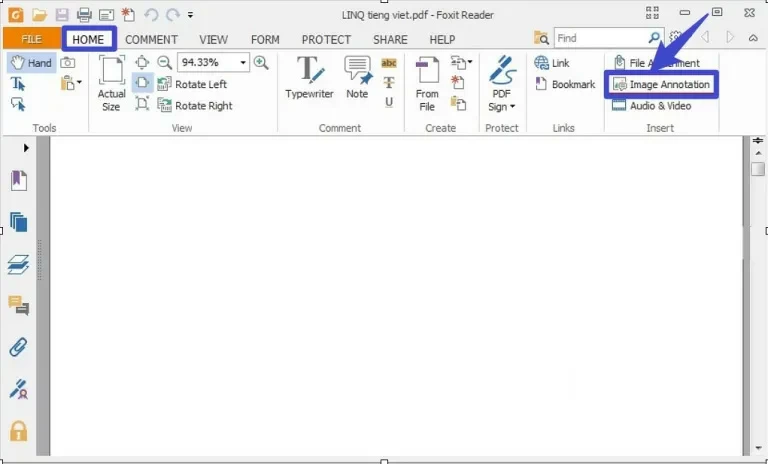Viewport: 768px width, 464px height.
Task: Email the document from quick access toolbar
Action: click(x=106, y=15)
